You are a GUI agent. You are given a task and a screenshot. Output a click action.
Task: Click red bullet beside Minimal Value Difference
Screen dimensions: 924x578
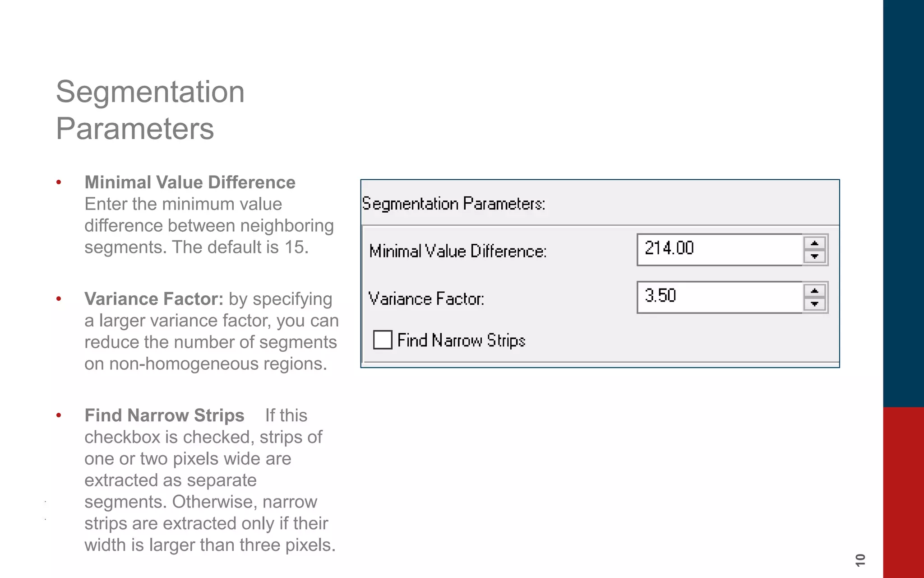[59, 182]
